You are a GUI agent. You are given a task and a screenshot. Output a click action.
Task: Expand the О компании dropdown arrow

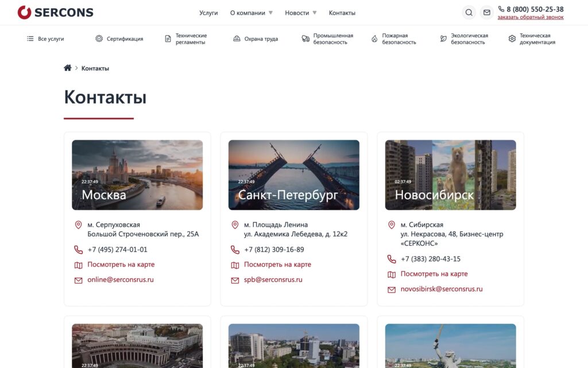(x=271, y=13)
